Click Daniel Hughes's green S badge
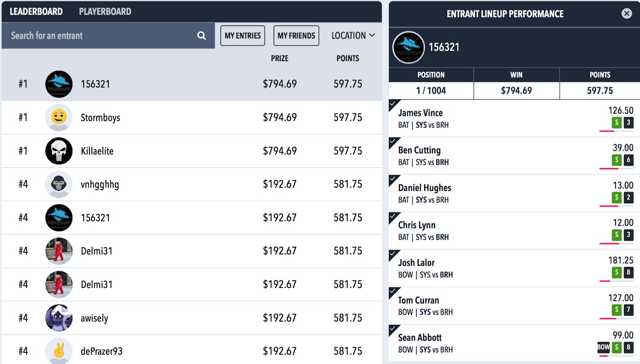Viewport: 640px width, 364px height. coord(616,197)
